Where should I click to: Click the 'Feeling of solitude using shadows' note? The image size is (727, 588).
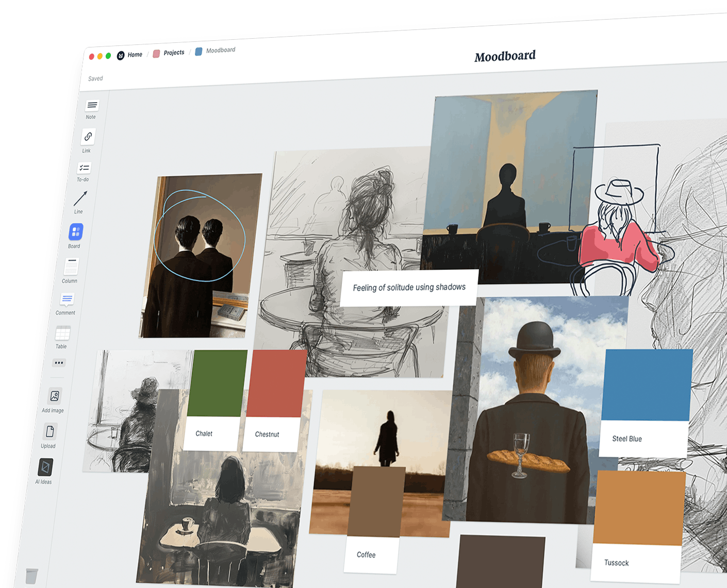[x=409, y=287]
